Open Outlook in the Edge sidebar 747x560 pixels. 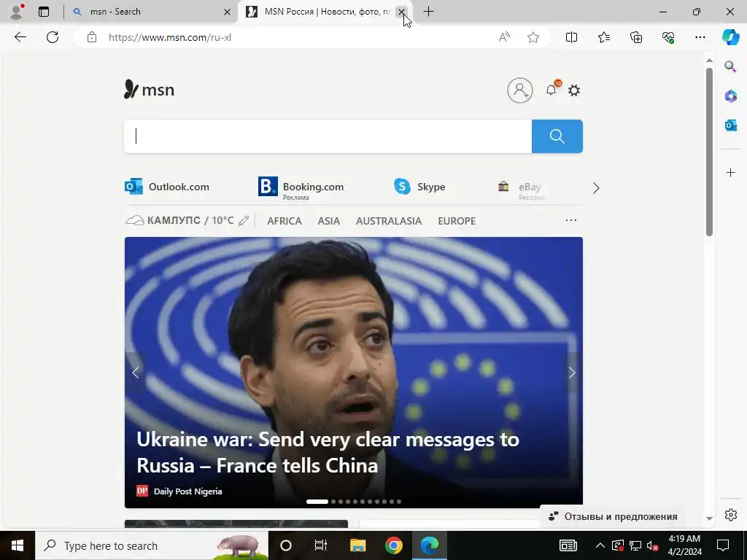tap(730, 125)
